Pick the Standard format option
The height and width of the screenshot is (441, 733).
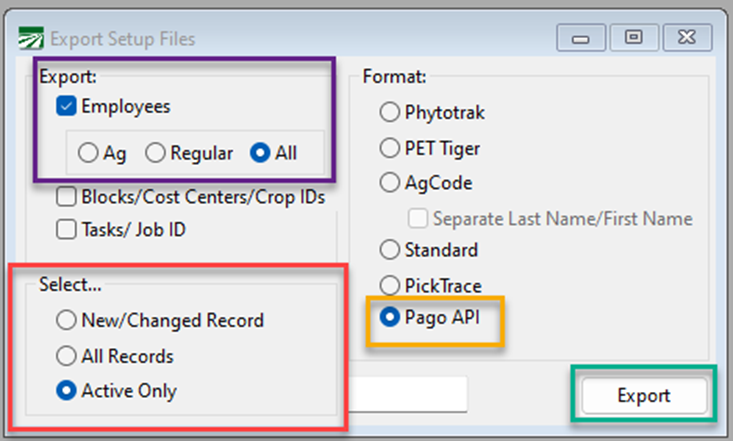[389, 249]
